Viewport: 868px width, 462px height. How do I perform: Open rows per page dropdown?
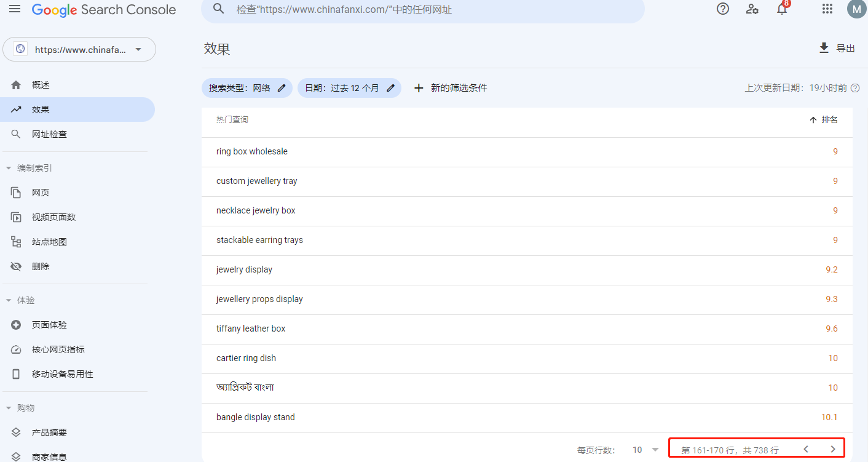(645, 450)
